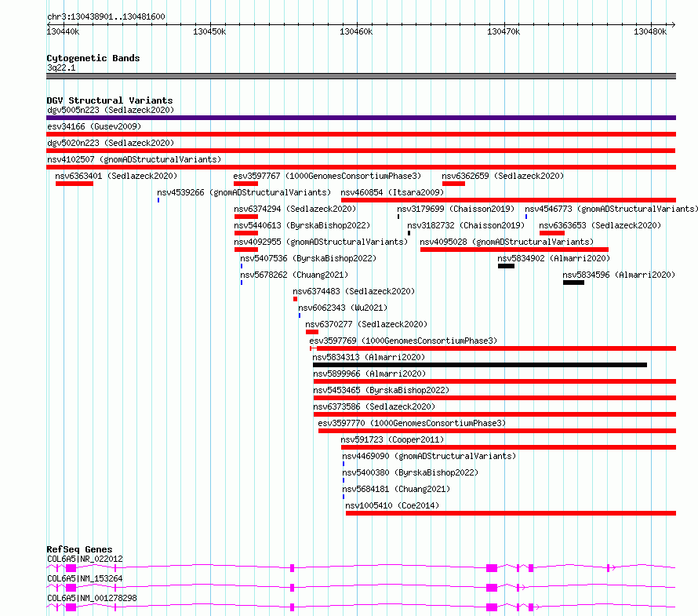Screen dimensions: 698x616
Task: Open the nsv5899966 (Almarri2020) label
Action: [x=369, y=374]
